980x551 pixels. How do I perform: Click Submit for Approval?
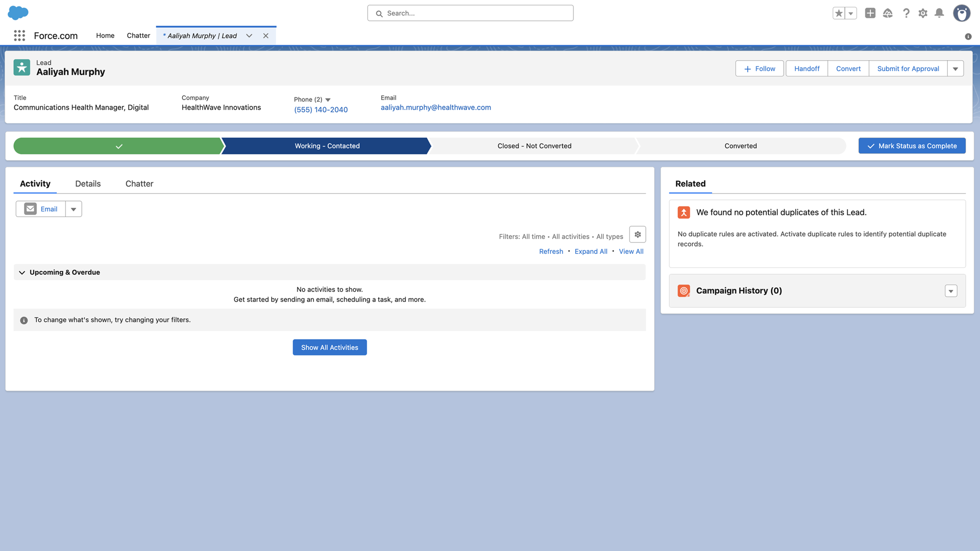pos(908,69)
